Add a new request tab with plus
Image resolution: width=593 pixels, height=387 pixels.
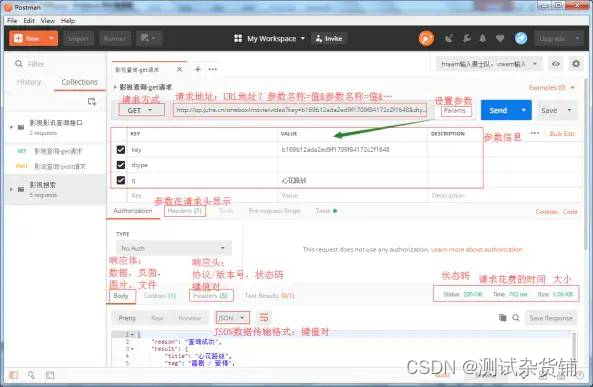pyautogui.click(x=197, y=69)
